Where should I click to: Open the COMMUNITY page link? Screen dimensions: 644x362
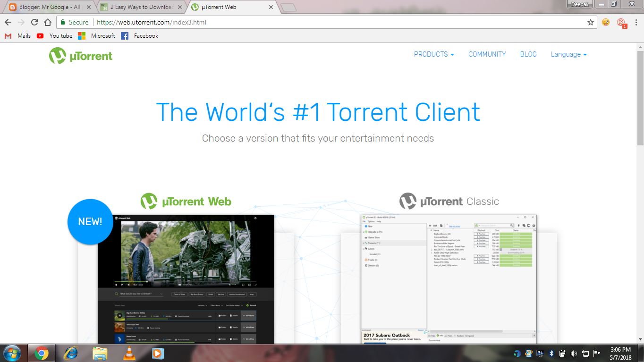pos(487,54)
